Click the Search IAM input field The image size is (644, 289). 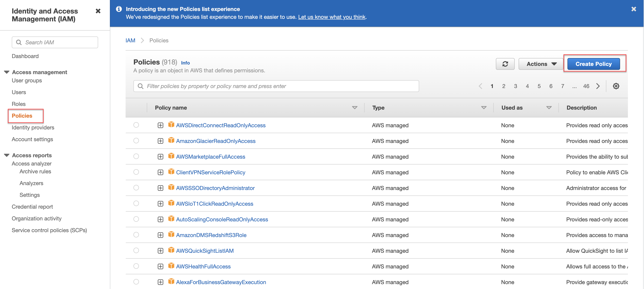pos(55,43)
